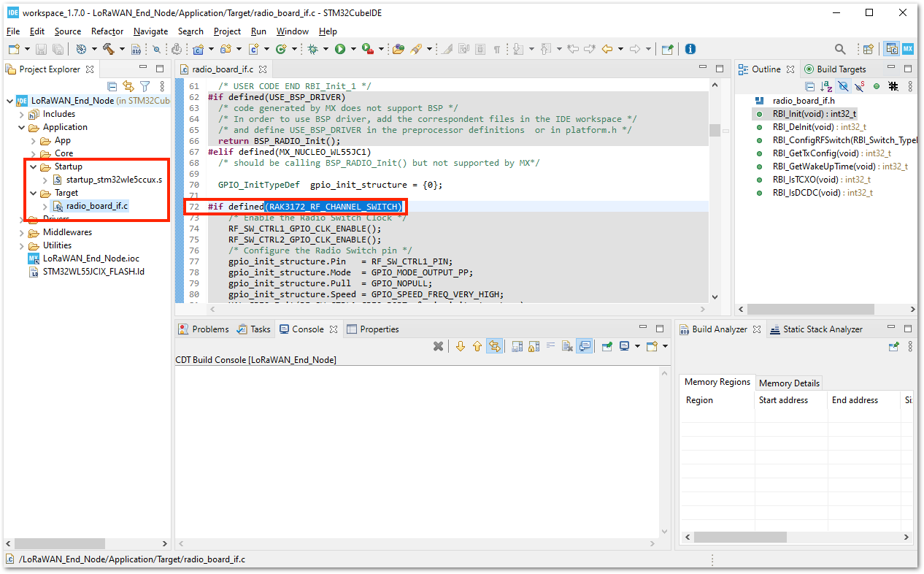Click the External Tools run icon
This screenshot has height=574, width=924.
click(367, 49)
